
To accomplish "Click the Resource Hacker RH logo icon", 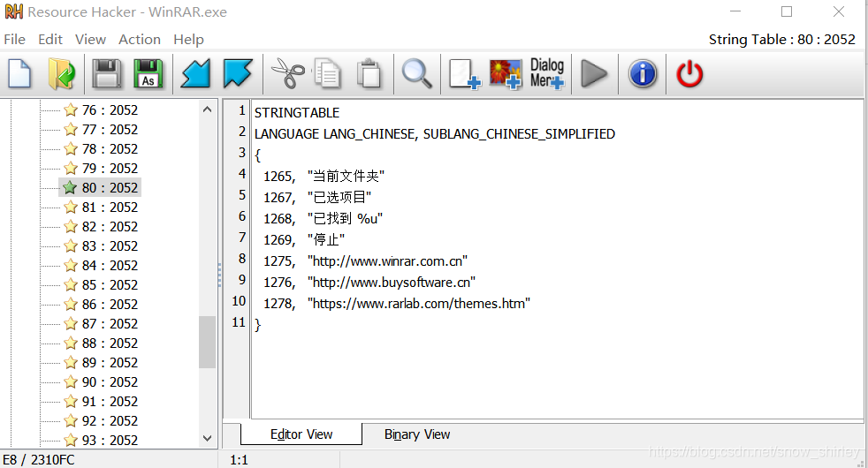I will pyautogui.click(x=14, y=11).
